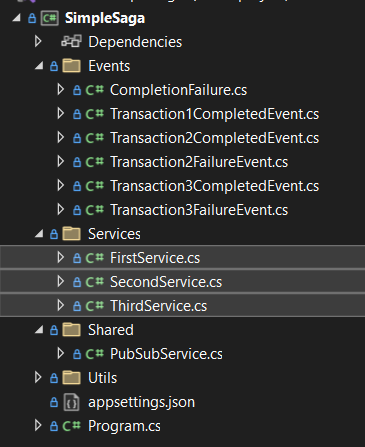This screenshot has height=447, width=365.
Task: Expand the Utils folder arrow
Action: click(38, 378)
